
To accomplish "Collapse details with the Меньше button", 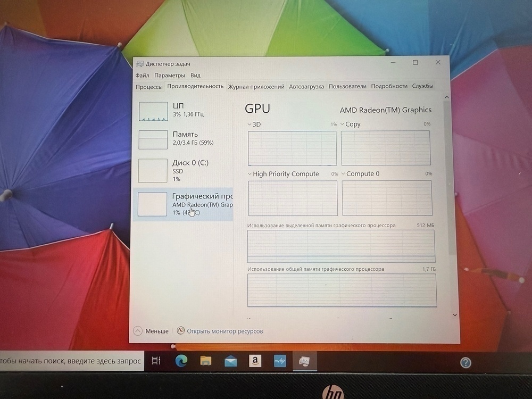I will tap(152, 331).
